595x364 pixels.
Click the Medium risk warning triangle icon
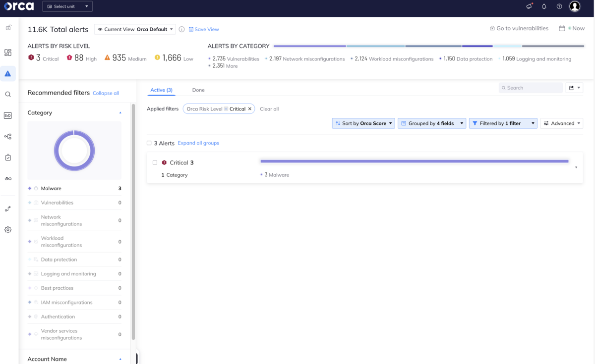tap(107, 57)
